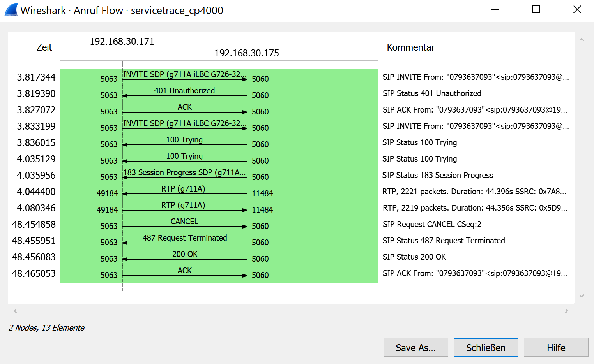
Task: Click the Kommentar column header
Action: [410, 47]
